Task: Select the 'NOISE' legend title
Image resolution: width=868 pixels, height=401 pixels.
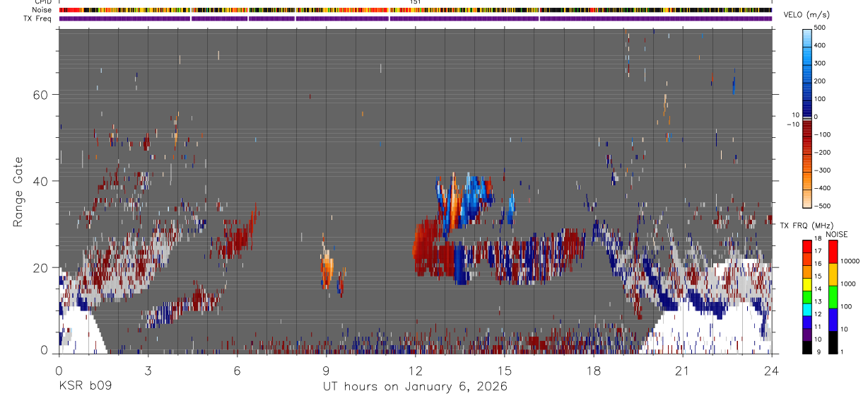Action: [x=835, y=234]
